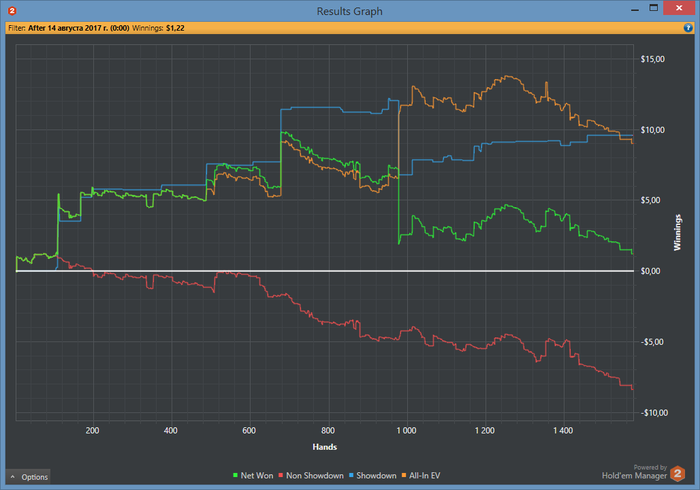Click the 'Powered by' text

coord(650,467)
